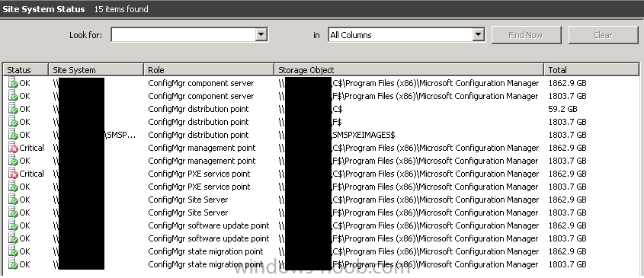
Task: Select software update point role with C$ path
Action: [x=209, y=225]
